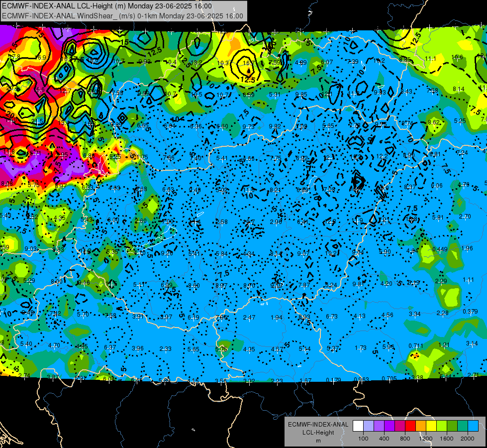This screenshot has width=487, height=448.
Task: Click the grid point value '8.37'
Action: click(x=410, y=187)
